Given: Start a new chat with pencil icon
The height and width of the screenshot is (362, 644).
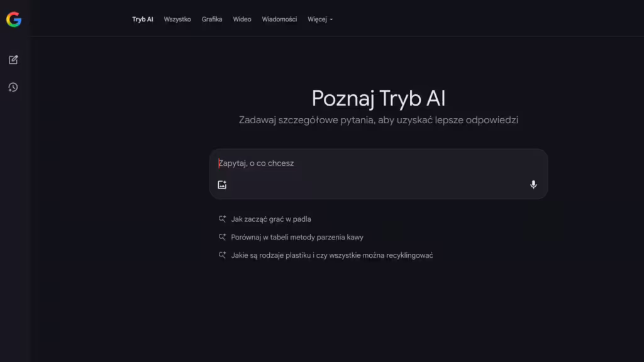Looking at the screenshot, I should pyautogui.click(x=13, y=60).
